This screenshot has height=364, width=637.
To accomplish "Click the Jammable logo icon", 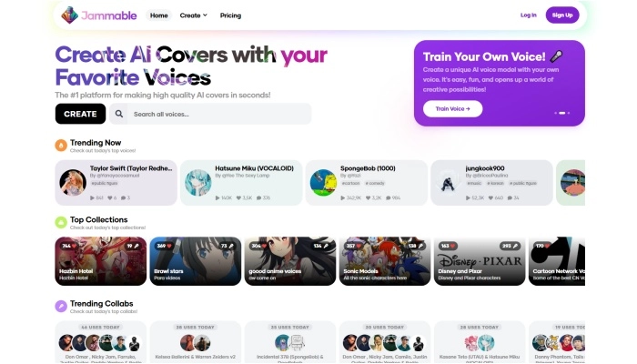I will point(69,15).
